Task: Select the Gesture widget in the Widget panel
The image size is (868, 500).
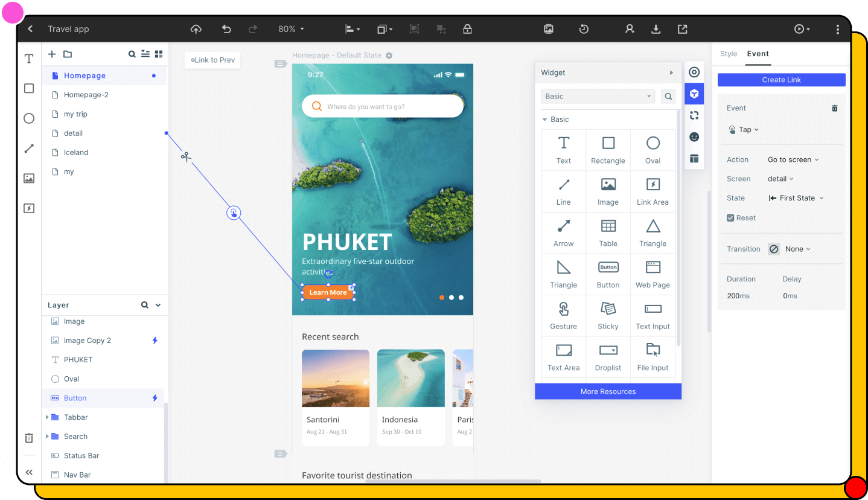Action: [563, 315]
